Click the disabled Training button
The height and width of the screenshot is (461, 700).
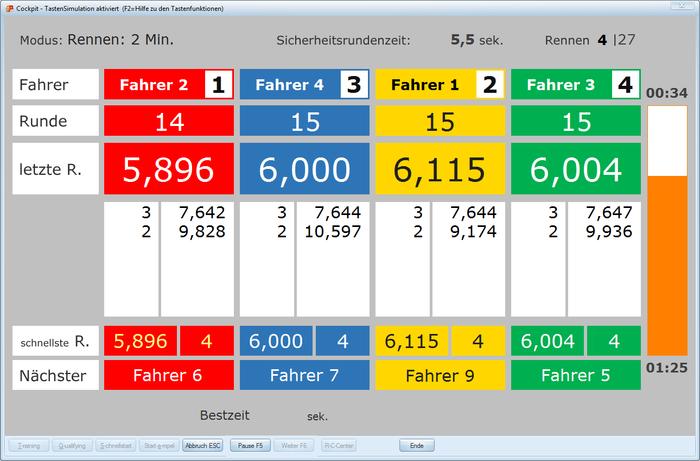[29, 445]
